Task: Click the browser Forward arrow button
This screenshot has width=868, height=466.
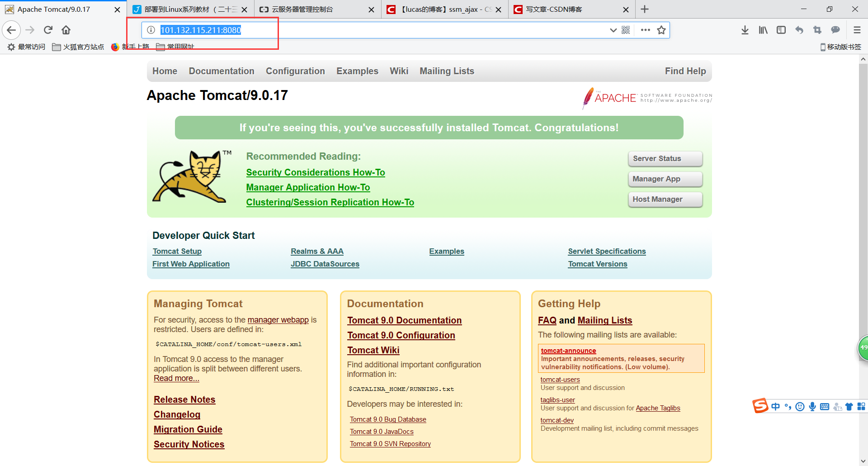Action: [x=30, y=30]
